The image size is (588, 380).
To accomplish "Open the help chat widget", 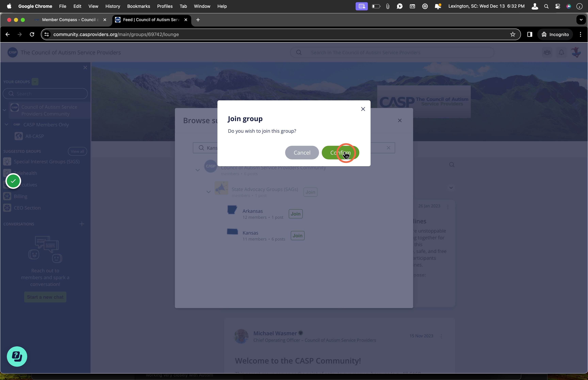I will [x=17, y=357].
